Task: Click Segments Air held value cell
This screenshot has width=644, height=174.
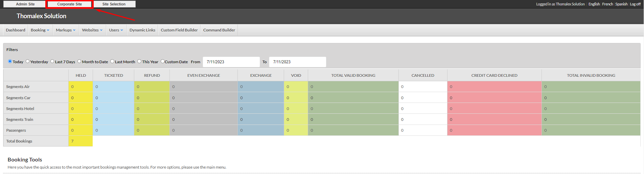Action: click(80, 87)
